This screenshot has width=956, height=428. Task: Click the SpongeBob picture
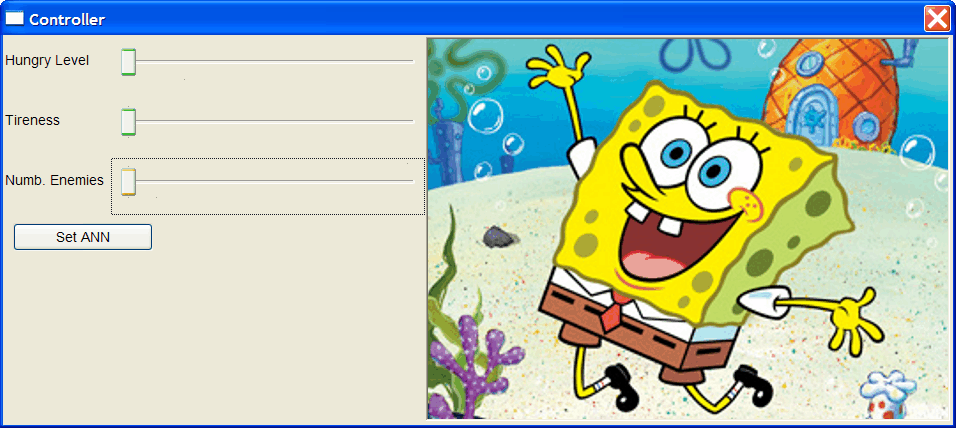690,229
